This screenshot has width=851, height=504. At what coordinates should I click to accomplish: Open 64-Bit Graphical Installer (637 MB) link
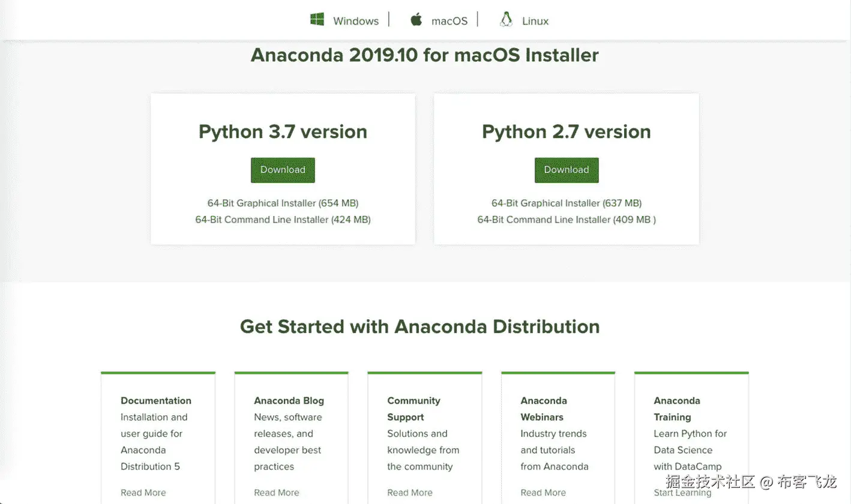[x=567, y=203]
